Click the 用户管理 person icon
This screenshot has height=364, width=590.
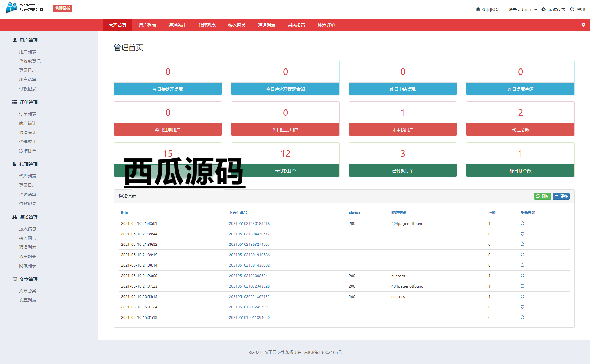14,40
